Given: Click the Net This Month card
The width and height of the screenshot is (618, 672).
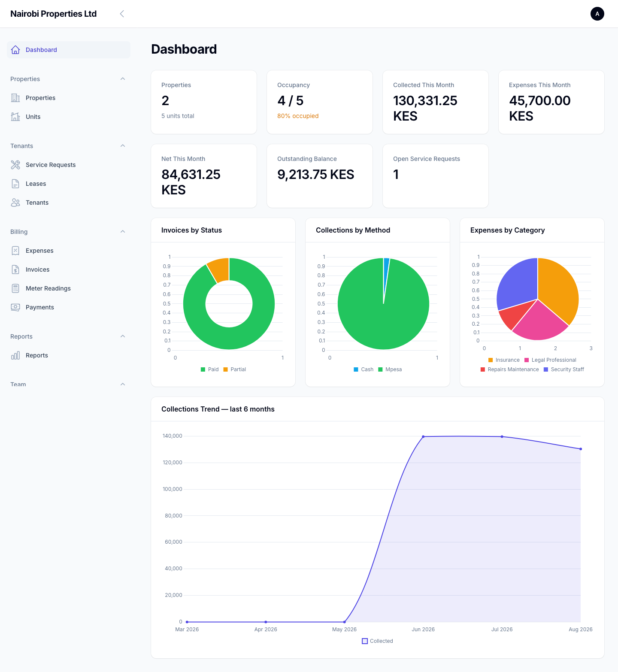Looking at the screenshot, I should click(204, 176).
